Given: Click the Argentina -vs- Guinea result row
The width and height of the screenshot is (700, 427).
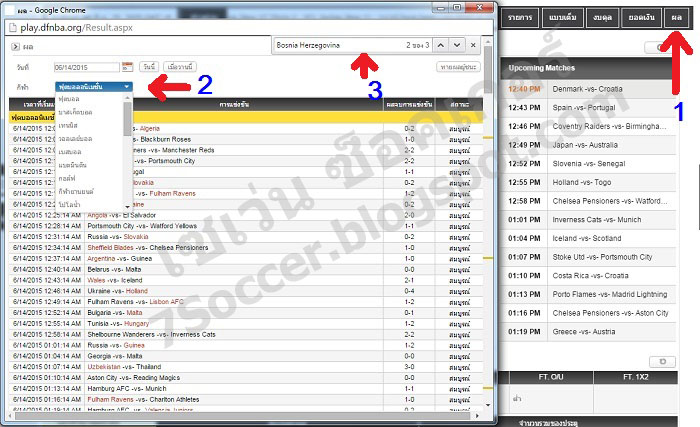Looking at the screenshot, I should pyautogui.click(x=246, y=259).
